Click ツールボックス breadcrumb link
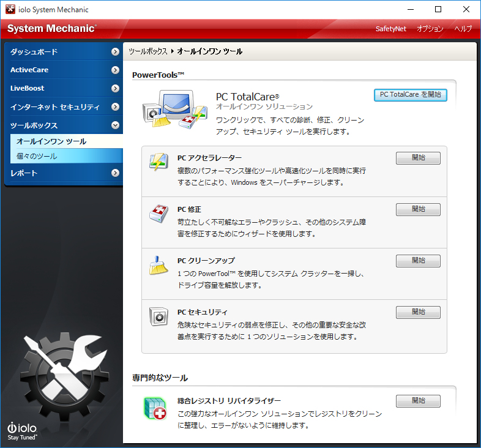This screenshot has width=481, height=448. click(x=148, y=51)
